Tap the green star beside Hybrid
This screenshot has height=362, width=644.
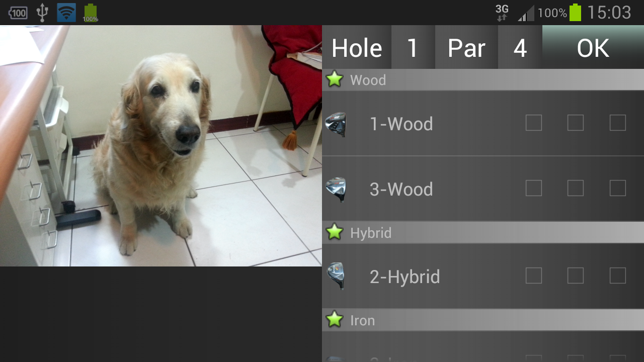(x=335, y=232)
